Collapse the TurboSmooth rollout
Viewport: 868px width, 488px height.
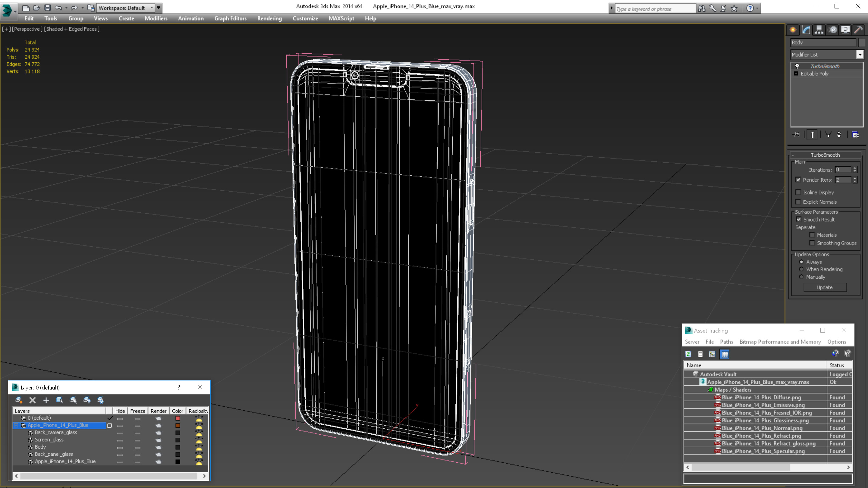[793, 155]
